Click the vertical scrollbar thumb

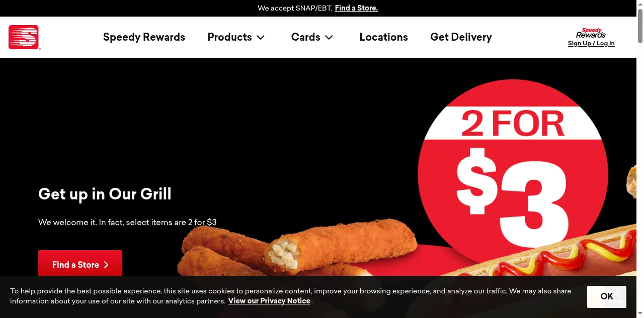coord(640,25)
